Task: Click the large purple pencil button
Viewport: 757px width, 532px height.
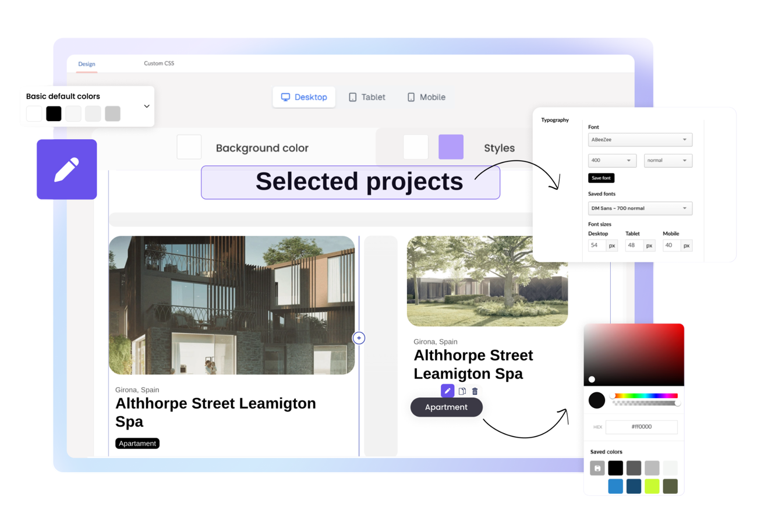Action: [x=66, y=169]
